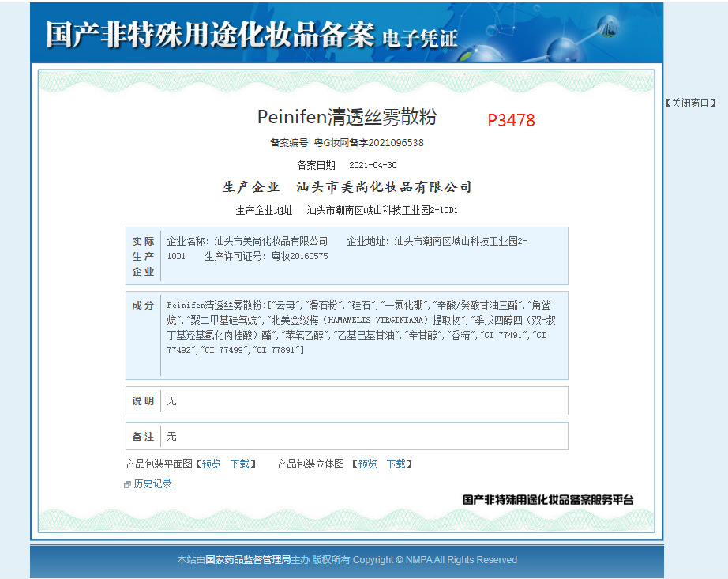Click the footer Copyright © NMPA All Rights Reserved text
The height and width of the screenshot is (579, 728).
pos(435,560)
